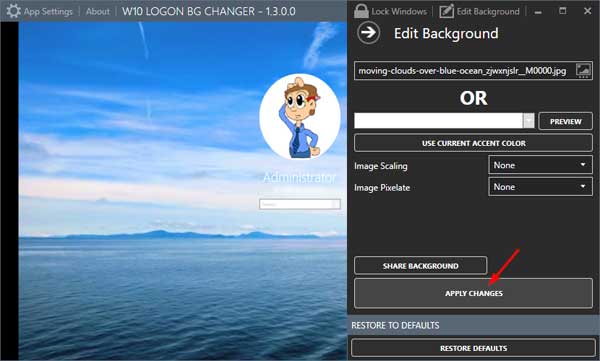Viewport: 600px width, 361px height.
Task: Click the user avatar cartoon picture
Action: coord(300,117)
